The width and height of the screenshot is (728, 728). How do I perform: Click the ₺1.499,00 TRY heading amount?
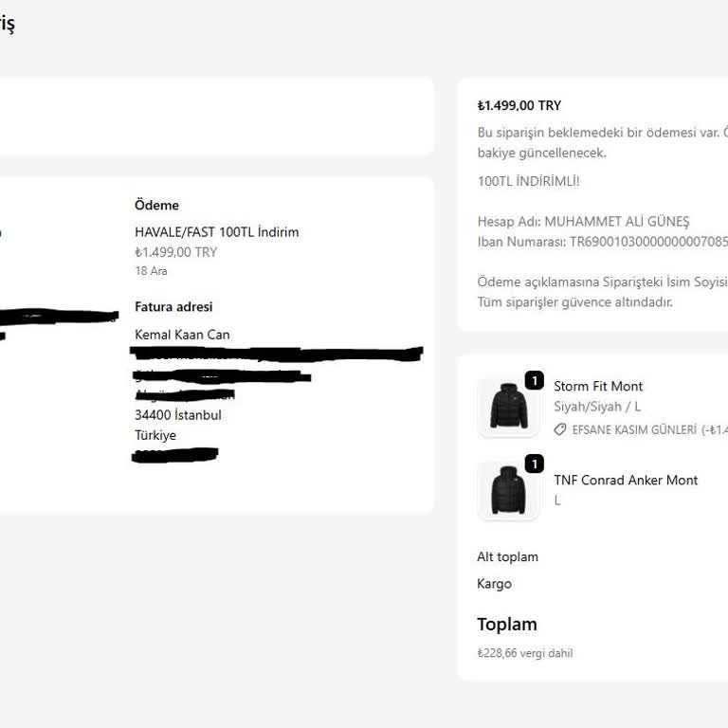click(x=519, y=105)
